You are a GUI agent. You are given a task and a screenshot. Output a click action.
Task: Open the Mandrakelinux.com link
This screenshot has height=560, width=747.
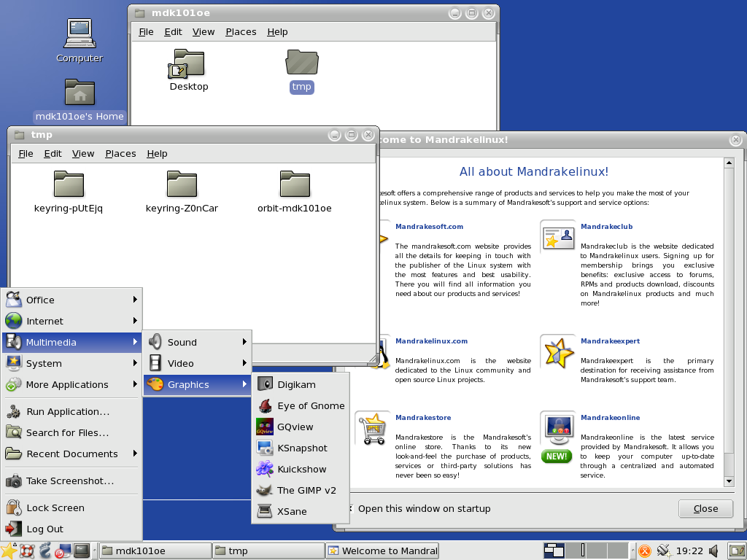[x=431, y=341]
